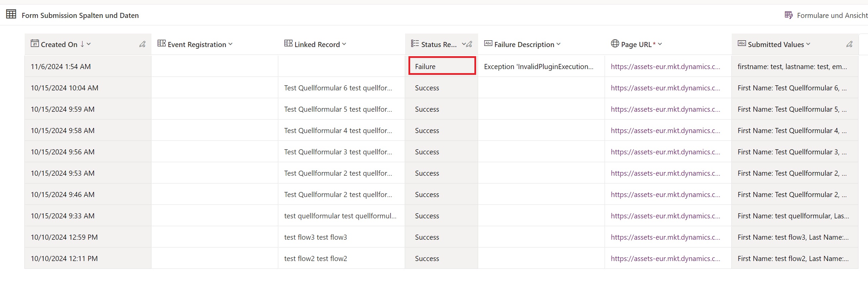The height and width of the screenshot is (281, 868).
Task: Click the table grid icon beside Form Submission
Action: pyautogui.click(x=11, y=14)
